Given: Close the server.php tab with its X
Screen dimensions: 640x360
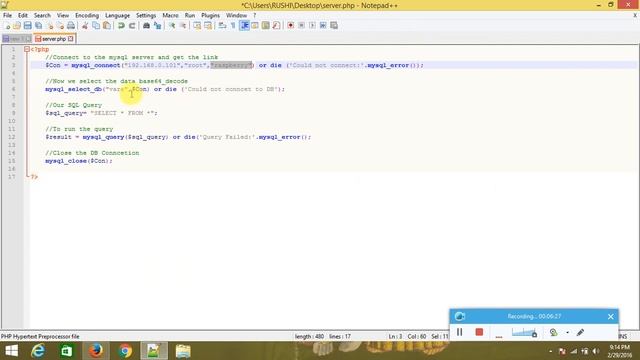Looking at the screenshot, I should pyautogui.click(x=71, y=39).
